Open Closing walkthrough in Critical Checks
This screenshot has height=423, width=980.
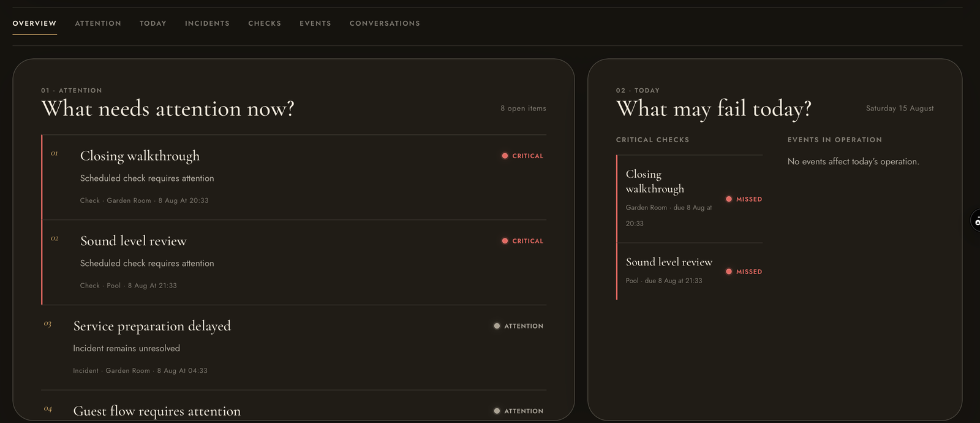click(690, 199)
